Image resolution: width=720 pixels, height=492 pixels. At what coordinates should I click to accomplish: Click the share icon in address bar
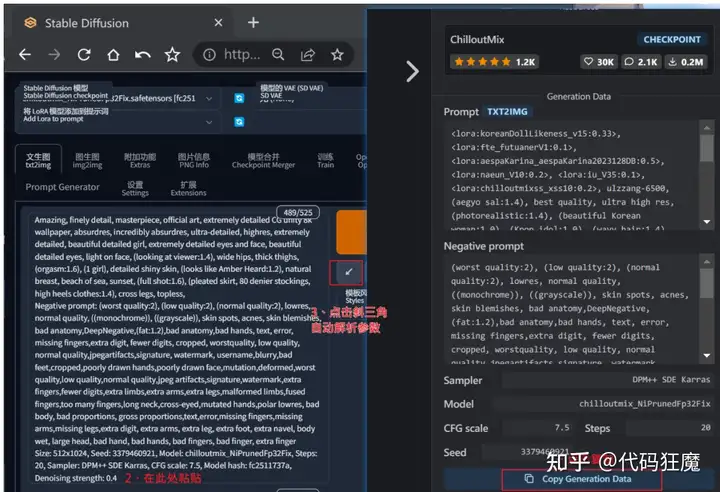click(308, 55)
